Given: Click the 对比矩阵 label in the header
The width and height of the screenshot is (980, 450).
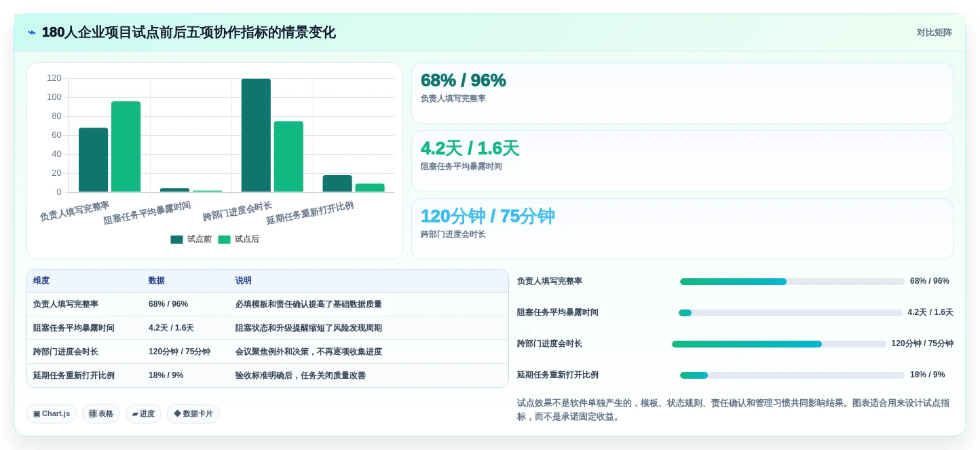Looking at the screenshot, I should (x=934, y=33).
